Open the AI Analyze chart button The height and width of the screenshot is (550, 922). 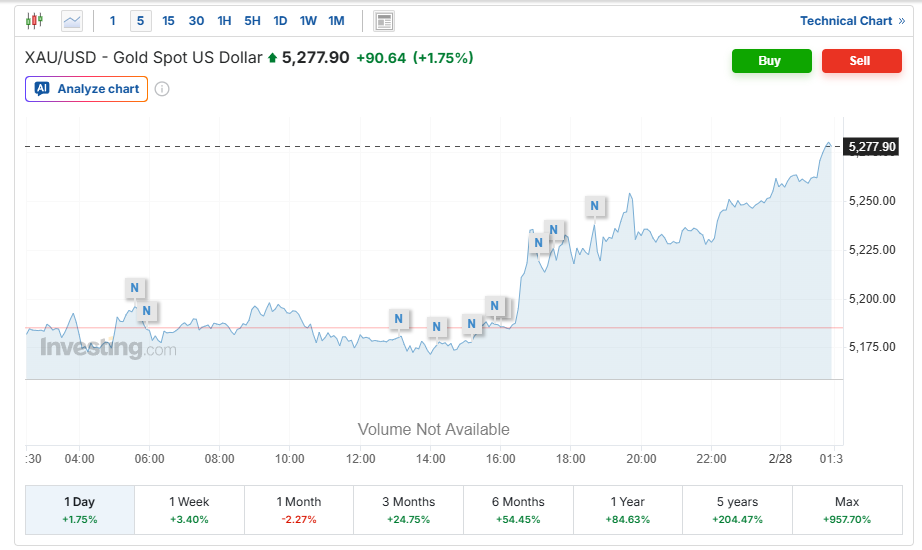point(87,89)
